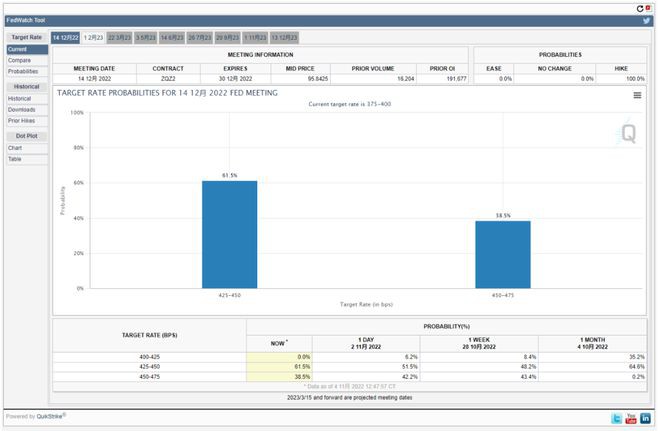Click the Twitter bird in header bar

(647, 20)
